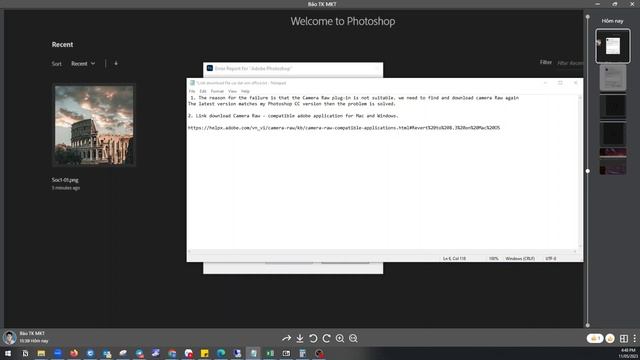Screen dimensions: 640x360
Task: Open Excel from the taskbar
Action: coord(270,353)
